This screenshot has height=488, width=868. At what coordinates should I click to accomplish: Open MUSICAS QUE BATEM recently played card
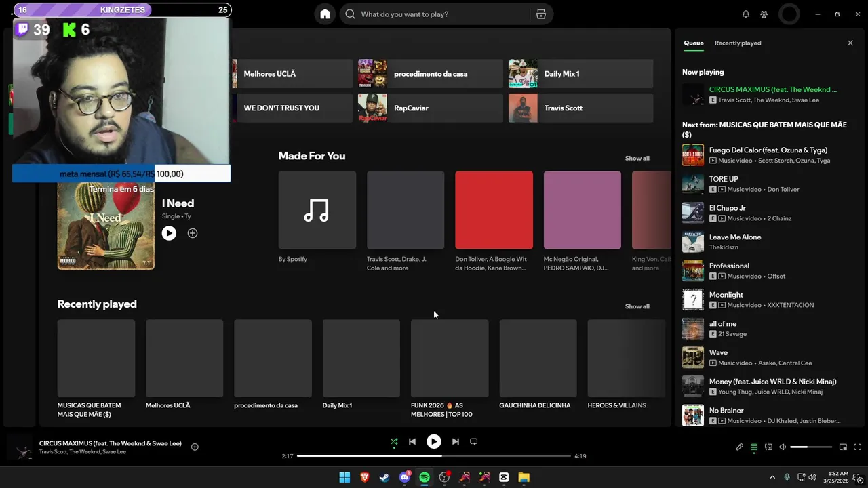point(96,369)
